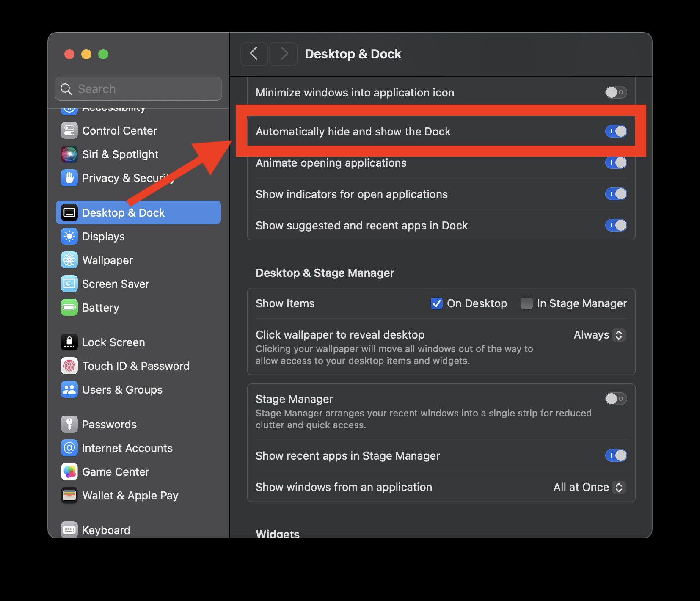Disable Automatically hide and show the Dock

(616, 131)
